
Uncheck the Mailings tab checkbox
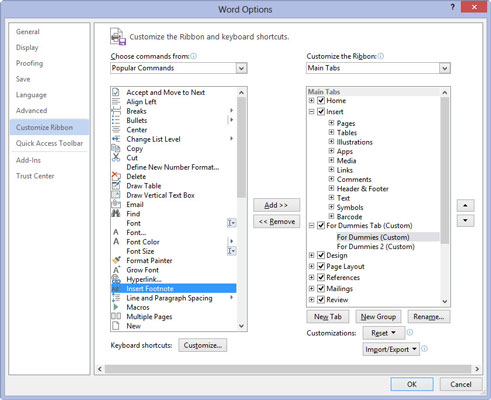321,288
